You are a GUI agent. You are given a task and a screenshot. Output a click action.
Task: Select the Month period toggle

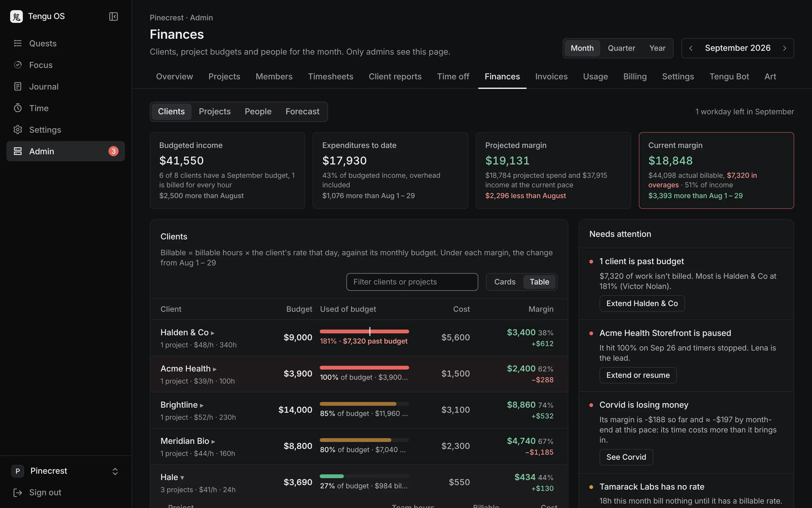click(x=582, y=48)
